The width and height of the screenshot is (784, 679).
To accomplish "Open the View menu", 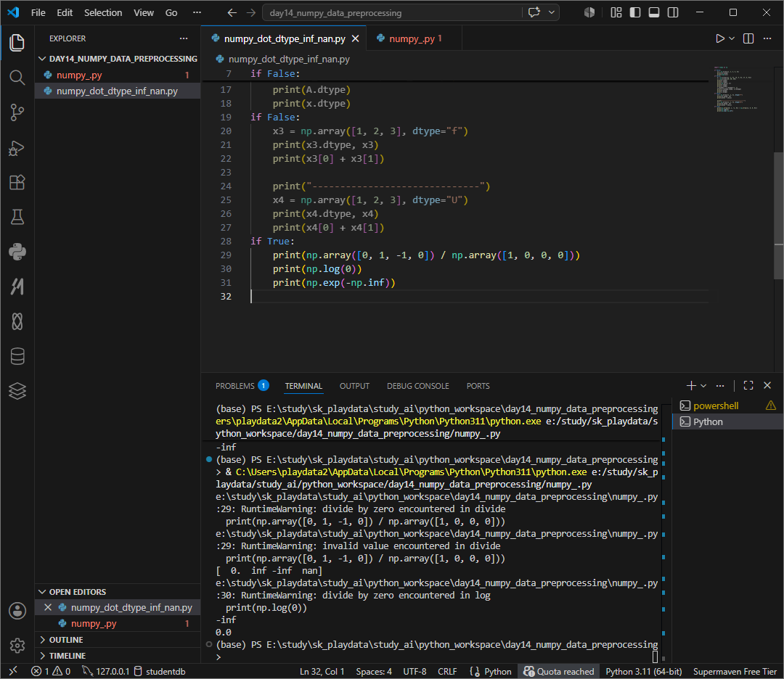I will click(144, 12).
